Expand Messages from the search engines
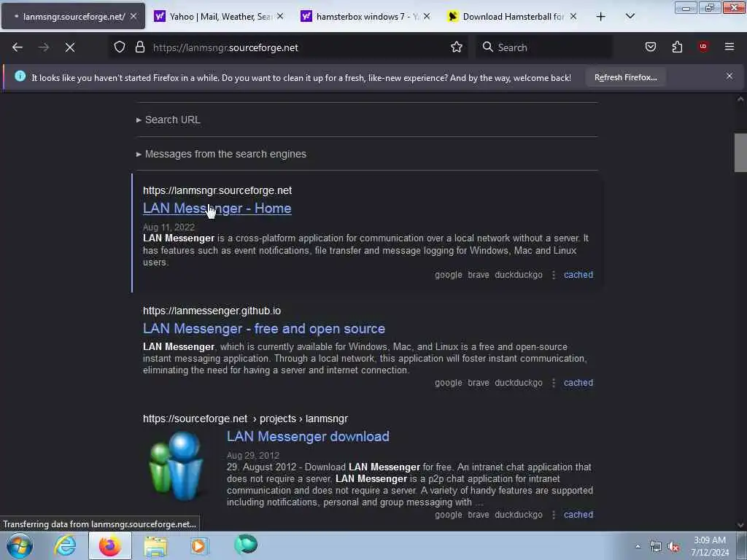This screenshot has height=560, width=747. click(221, 154)
